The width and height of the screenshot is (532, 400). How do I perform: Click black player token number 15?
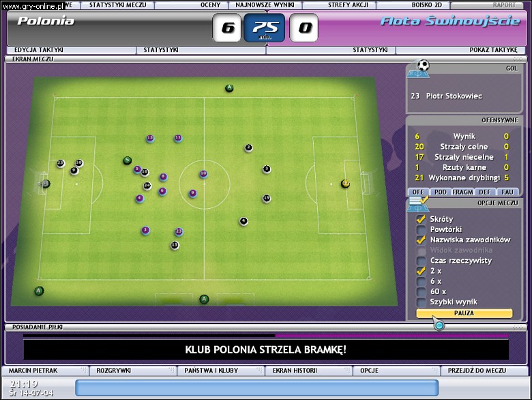tap(175, 245)
